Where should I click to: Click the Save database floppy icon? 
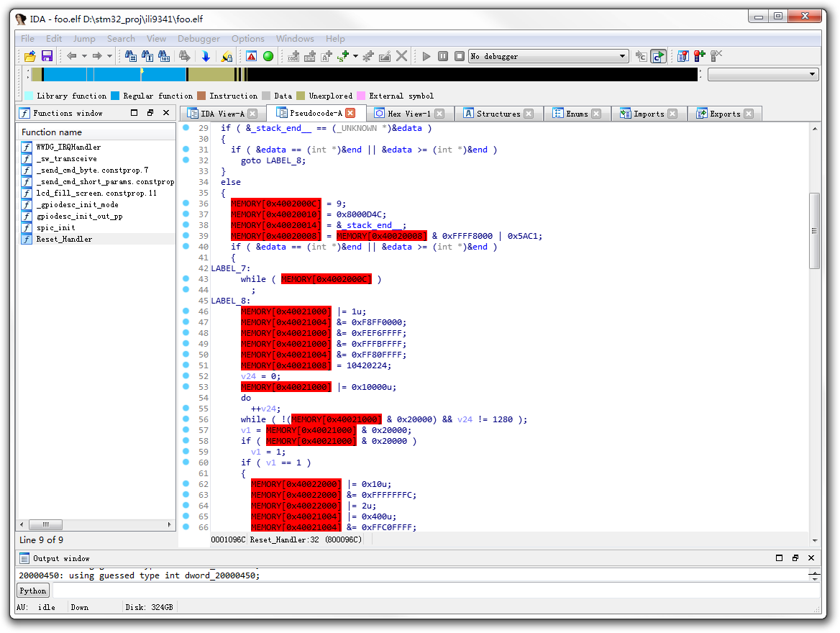(x=47, y=56)
